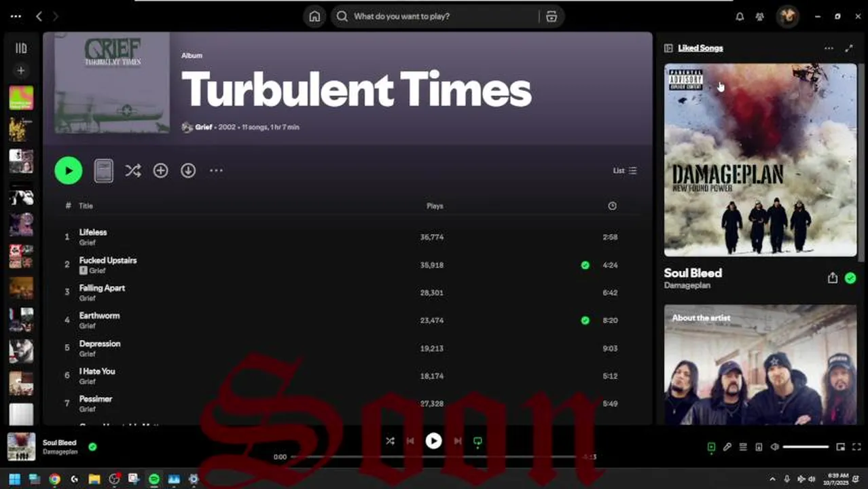Image resolution: width=868 pixels, height=489 pixels.
Task: Open the List view options dropdown
Action: [x=625, y=170]
